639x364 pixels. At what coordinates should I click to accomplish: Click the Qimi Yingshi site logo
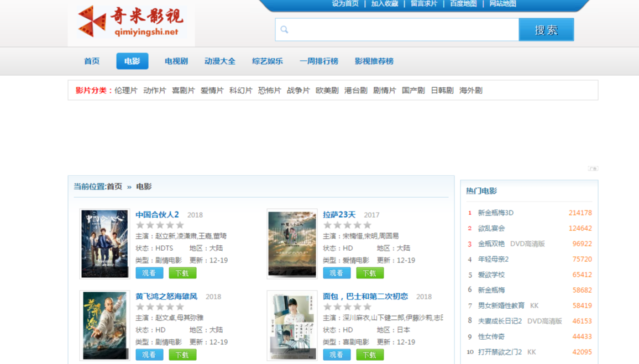pyautogui.click(x=131, y=22)
